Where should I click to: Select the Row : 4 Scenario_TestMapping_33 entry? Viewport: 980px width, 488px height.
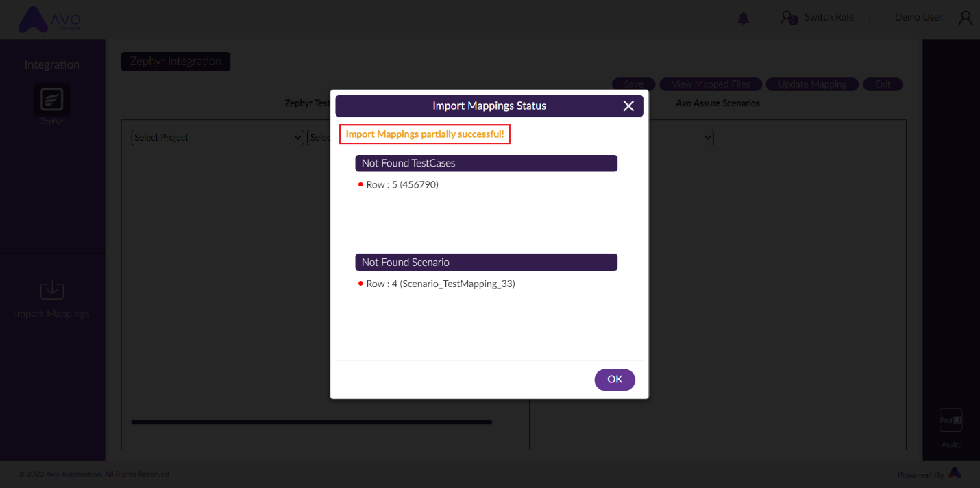(441, 283)
